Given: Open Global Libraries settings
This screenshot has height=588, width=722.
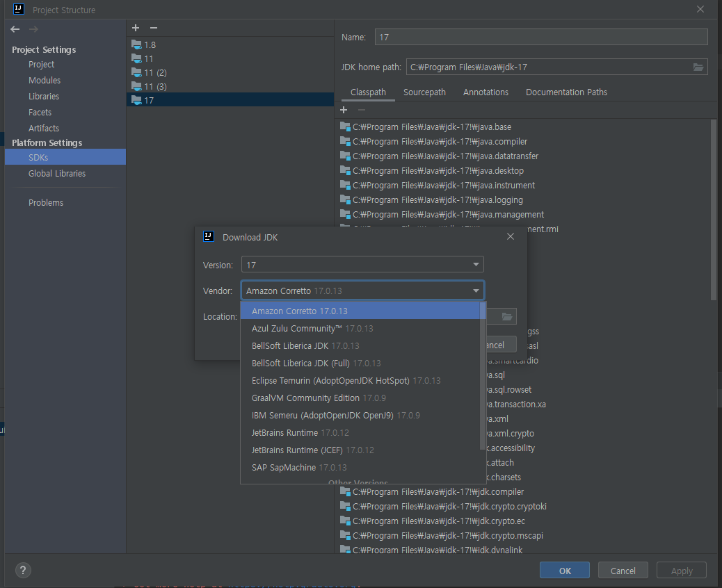Looking at the screenshot, I should (65, 174).
